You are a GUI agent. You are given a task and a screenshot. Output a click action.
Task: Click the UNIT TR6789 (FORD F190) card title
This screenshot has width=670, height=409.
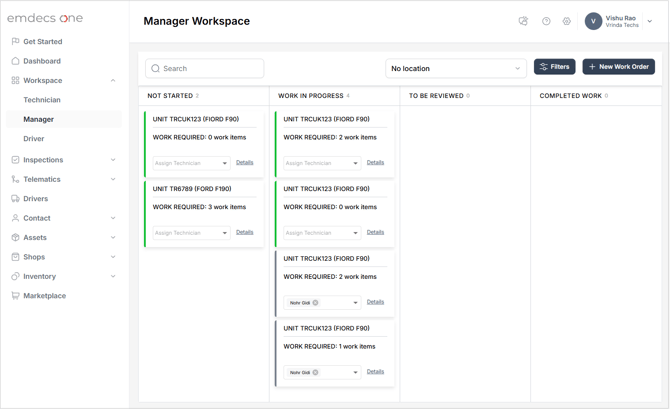coord(192,189)
